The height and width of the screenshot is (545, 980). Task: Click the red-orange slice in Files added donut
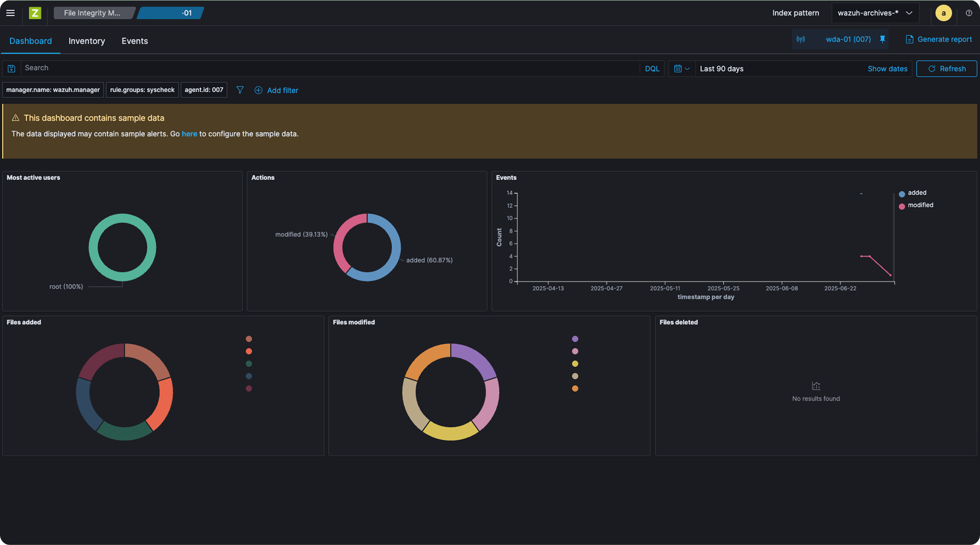click(164, 404)
